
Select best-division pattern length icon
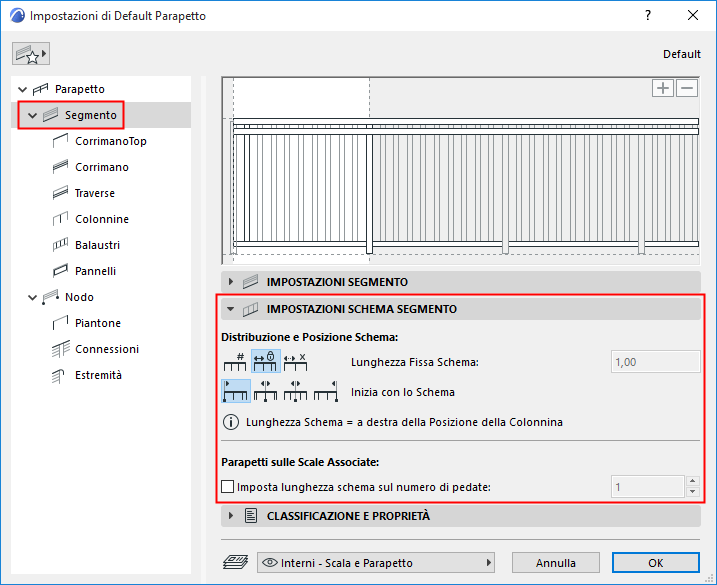click(295, 362)
